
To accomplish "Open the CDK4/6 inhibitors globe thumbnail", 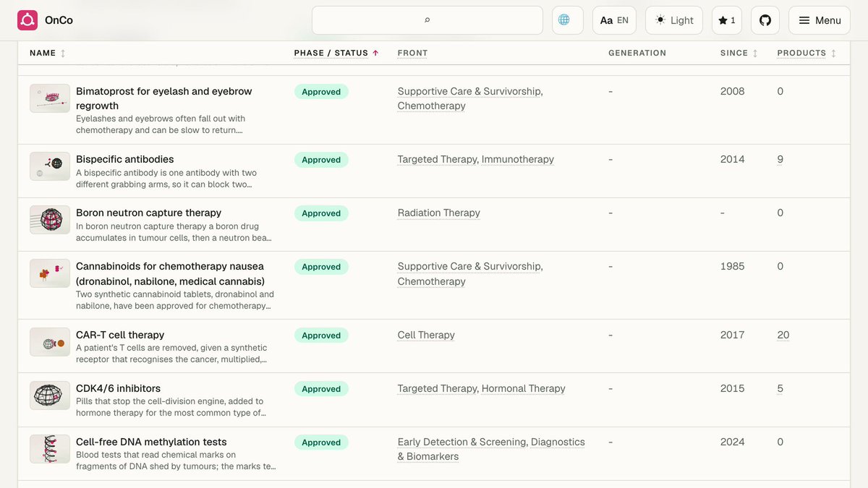I will pos(50,395).
